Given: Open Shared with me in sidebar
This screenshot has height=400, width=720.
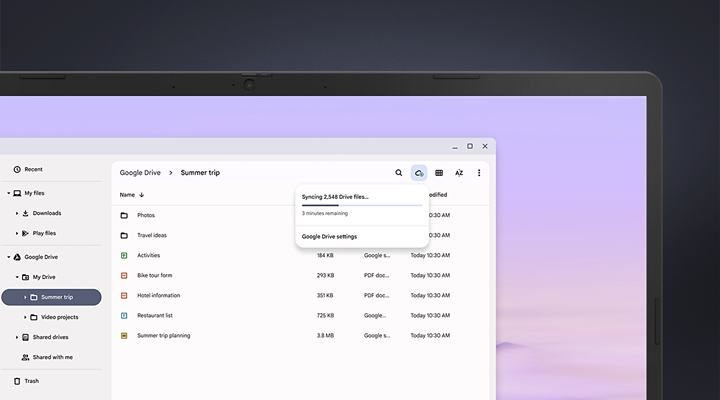Looking at the screenshot, I should (52, 357).
